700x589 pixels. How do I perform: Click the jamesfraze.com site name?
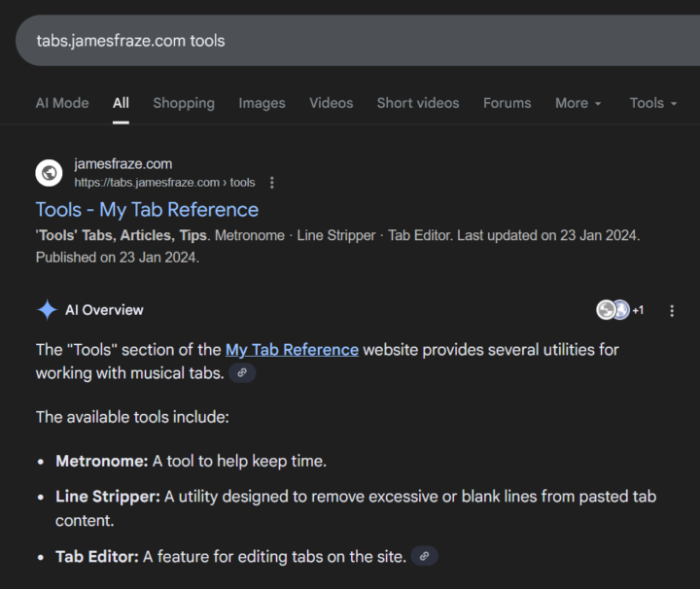(x=122, y=164)
